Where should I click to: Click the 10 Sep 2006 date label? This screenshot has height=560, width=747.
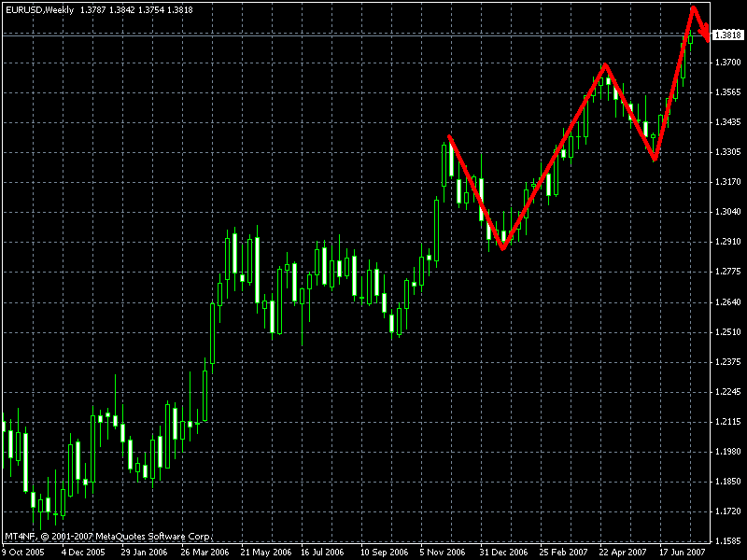click(x=384, y=553)
